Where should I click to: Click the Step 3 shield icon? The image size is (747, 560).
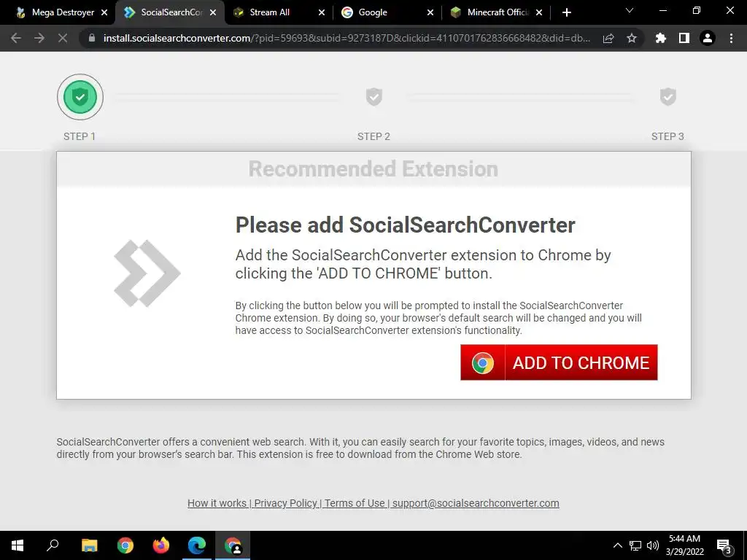point(668,97)
